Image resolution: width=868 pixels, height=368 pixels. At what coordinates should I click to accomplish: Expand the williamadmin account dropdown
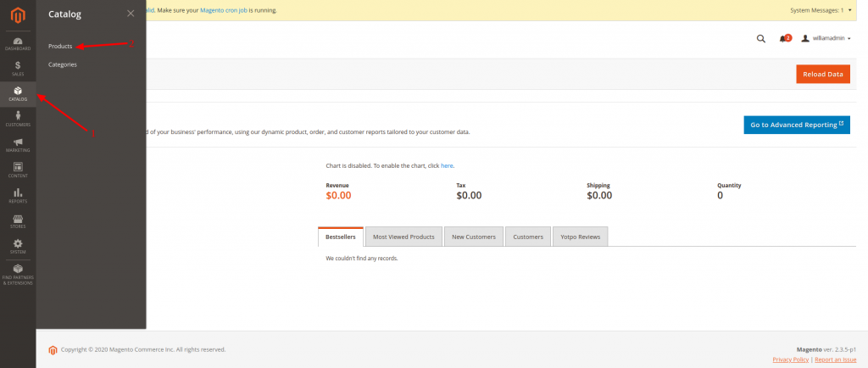coord(826,38)
